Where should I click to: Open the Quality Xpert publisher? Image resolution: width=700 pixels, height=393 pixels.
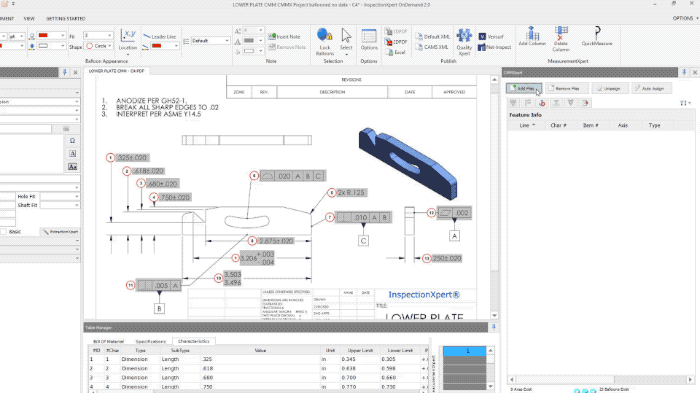click(464, 36)
